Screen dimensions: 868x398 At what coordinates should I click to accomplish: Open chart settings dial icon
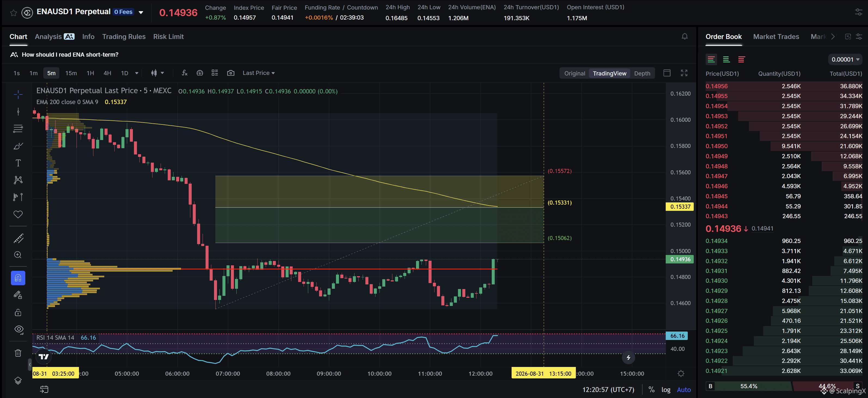(200, 73)
